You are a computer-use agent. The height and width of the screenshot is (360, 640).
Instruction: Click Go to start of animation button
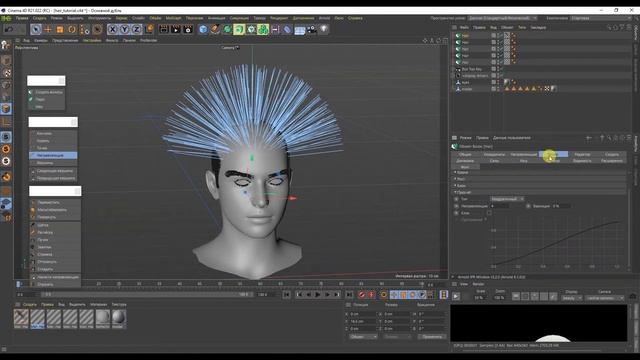click(287, 294)
